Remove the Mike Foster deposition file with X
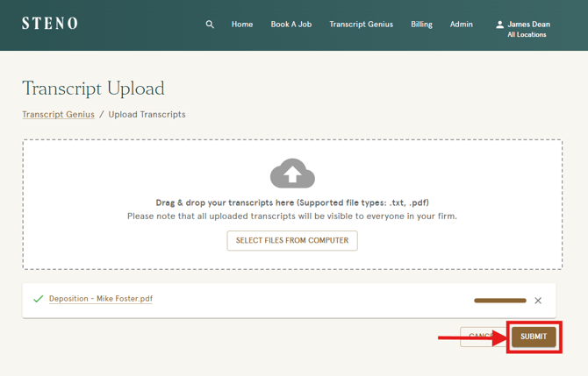Viewport: 588px width, 376px height. coord(538,301)
